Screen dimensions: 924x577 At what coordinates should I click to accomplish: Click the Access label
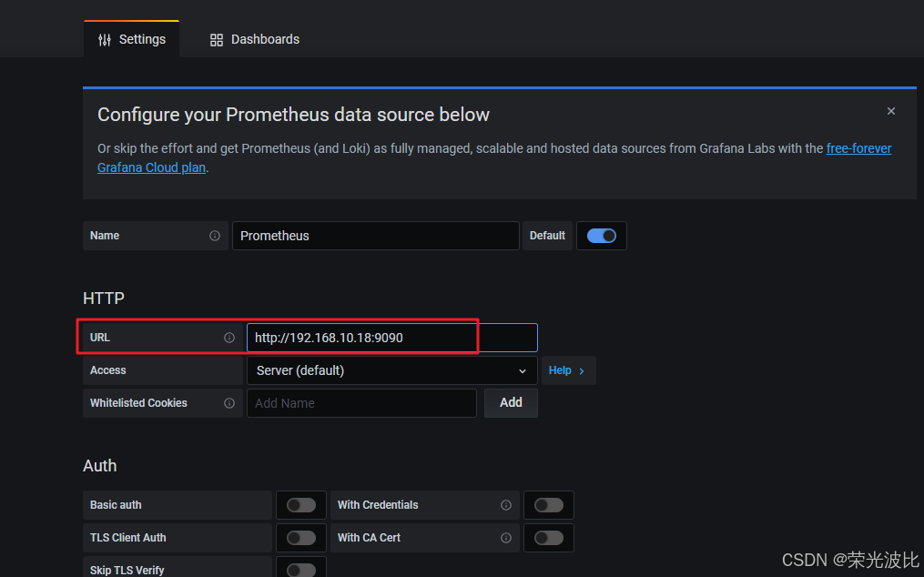107,370
